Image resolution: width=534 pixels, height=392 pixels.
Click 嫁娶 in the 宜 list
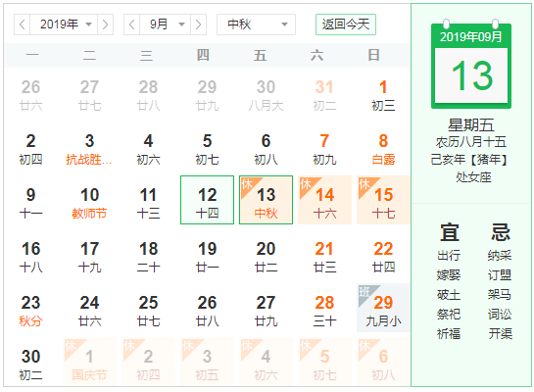point(449,274)
